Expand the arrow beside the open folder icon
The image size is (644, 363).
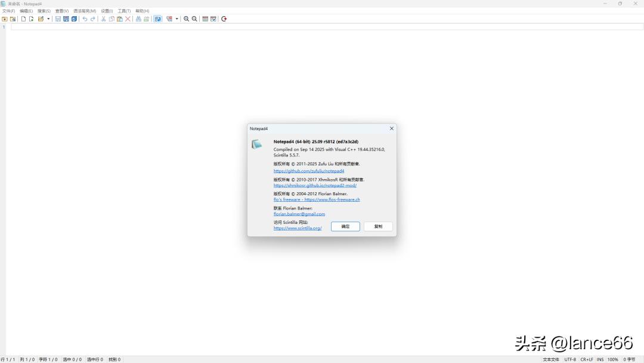tap(48, 19)
